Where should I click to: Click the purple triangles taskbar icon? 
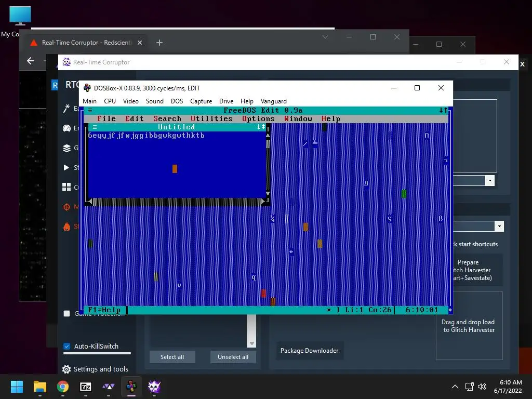pyautogui.click(x=108, y=387)
